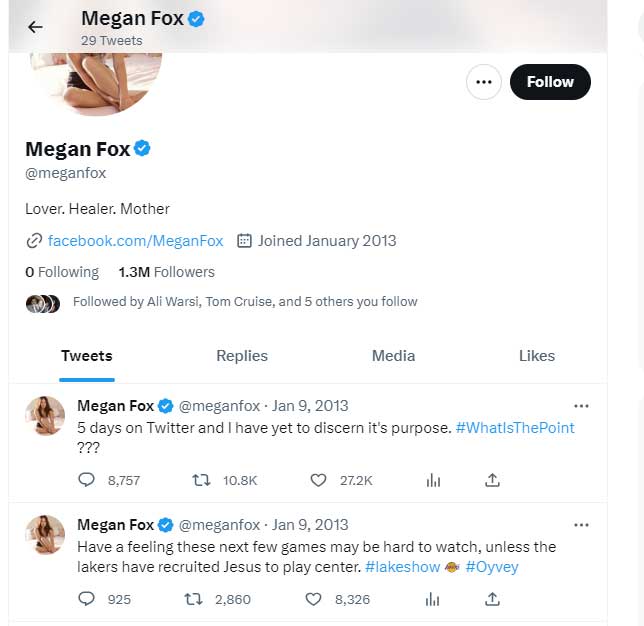The image size is (644, 626).
Task: Like the Lakers tweet
Action: click(x=313, y=599)
